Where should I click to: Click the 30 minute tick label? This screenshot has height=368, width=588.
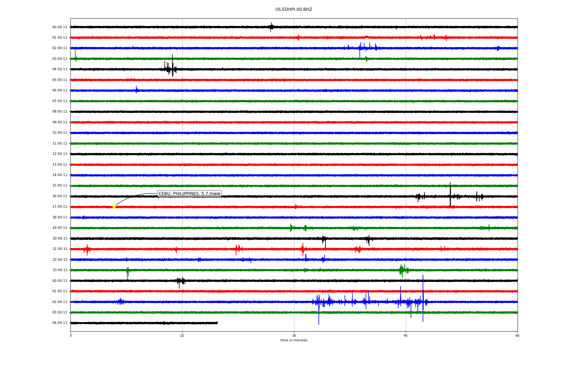[x=294, y=335]
